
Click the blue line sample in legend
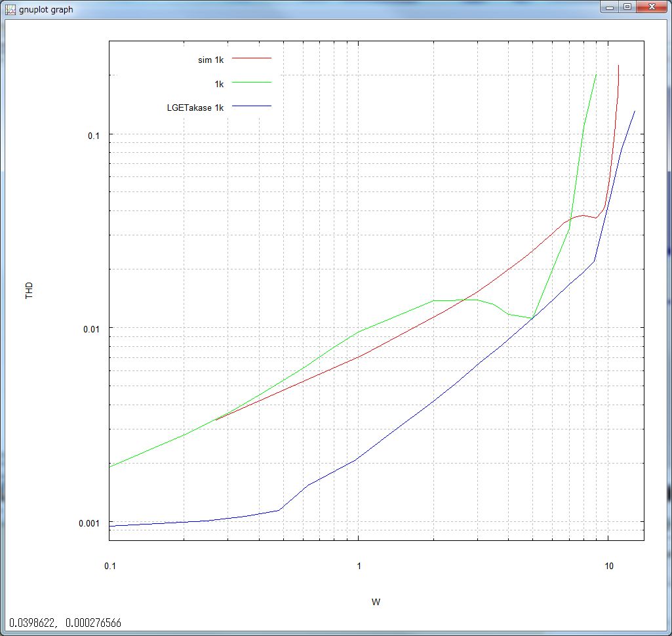[251, 106]
